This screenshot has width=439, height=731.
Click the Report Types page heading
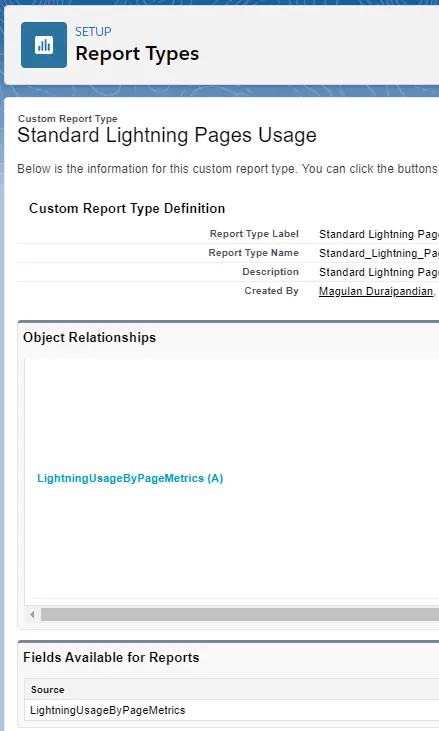click(137, 54)
